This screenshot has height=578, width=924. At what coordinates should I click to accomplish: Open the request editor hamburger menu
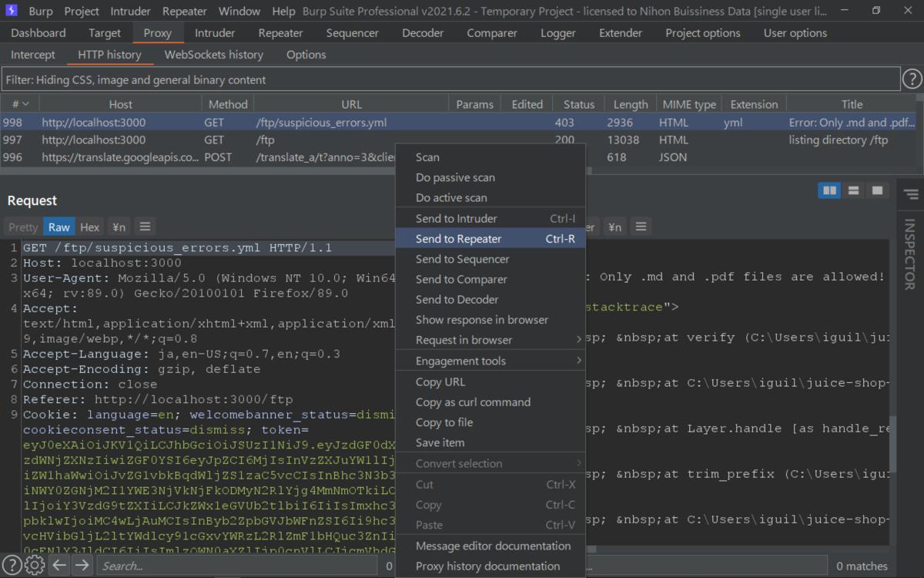pyautogui.click(x=144, y=227)
